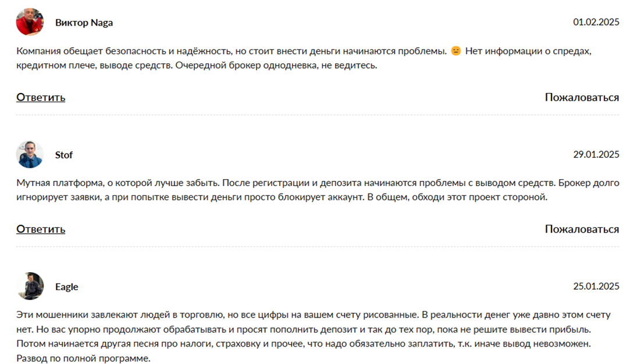This screenshot has width=634, height=364.
Task: Click the date 25.01.2025
Action: tap(596, 286)
